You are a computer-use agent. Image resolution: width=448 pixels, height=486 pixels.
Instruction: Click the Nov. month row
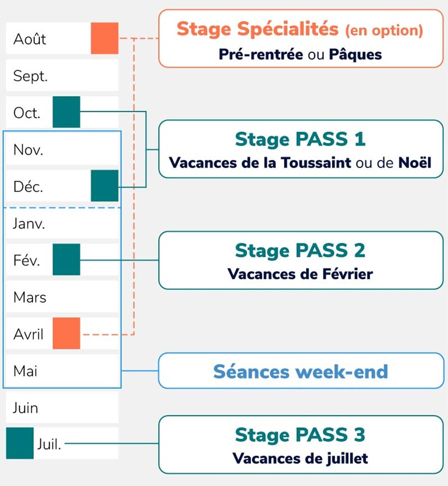pos(62,149)
